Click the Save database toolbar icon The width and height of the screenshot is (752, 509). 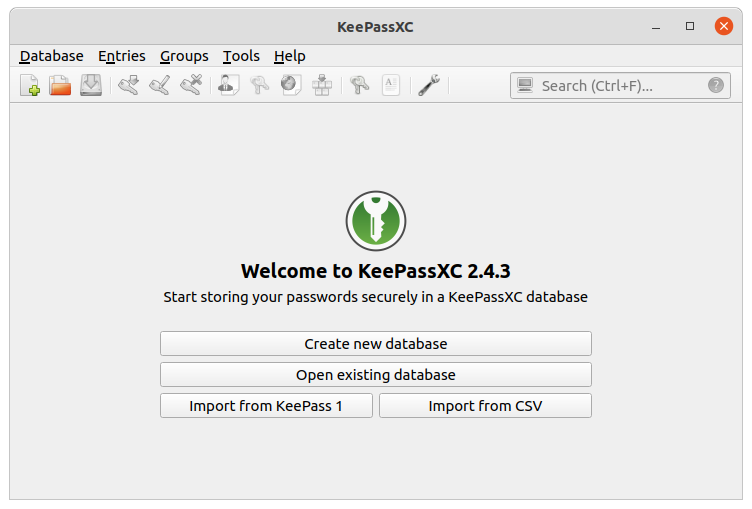point(91,86)
